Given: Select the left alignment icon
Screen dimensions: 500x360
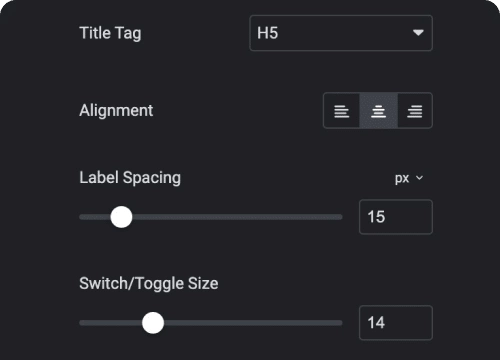Looking at the screenshot, I should coord(341,111).
